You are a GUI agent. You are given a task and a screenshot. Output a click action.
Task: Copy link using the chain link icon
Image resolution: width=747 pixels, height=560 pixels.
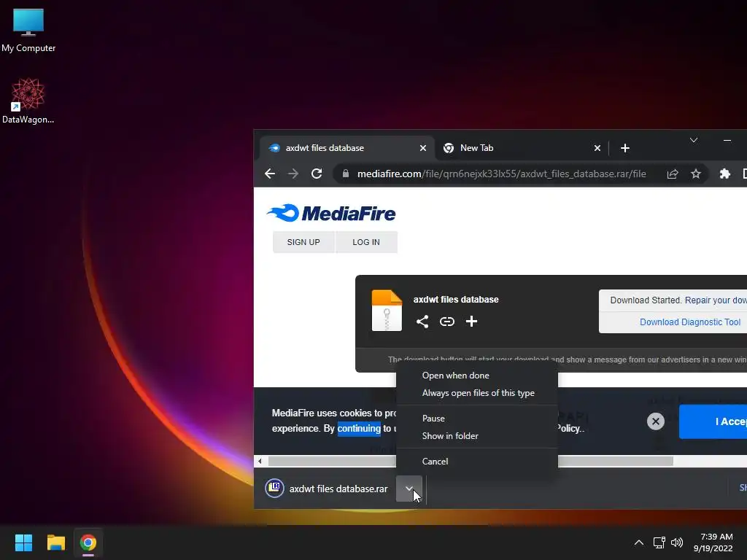pyautogui.click(x=447, y=322)
